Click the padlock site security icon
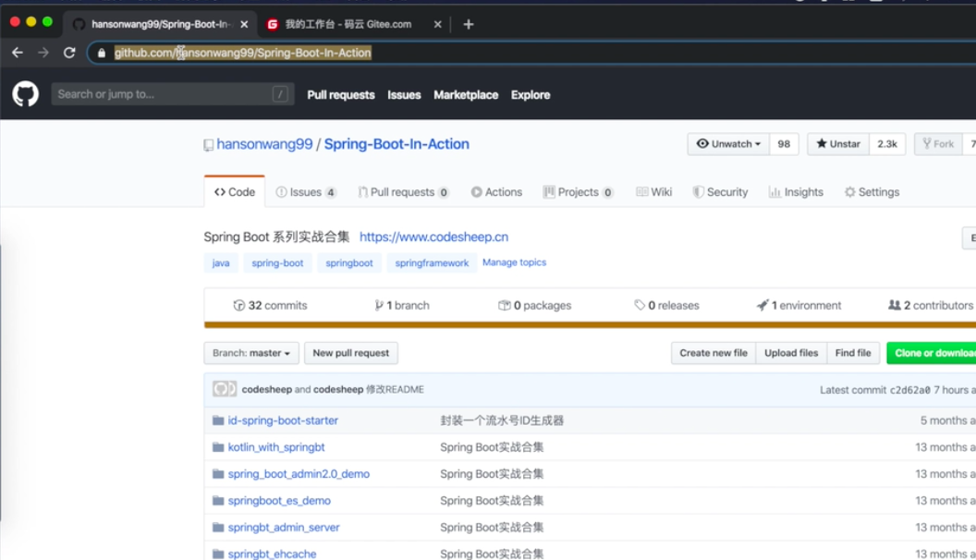976x560 pixels. click(x=102, y=53)
